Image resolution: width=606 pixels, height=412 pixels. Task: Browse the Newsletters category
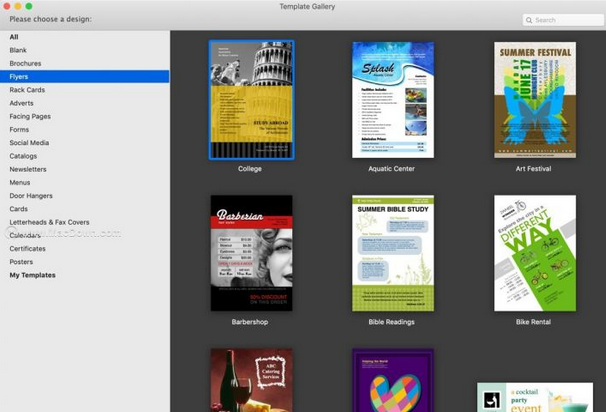point(28,169)
